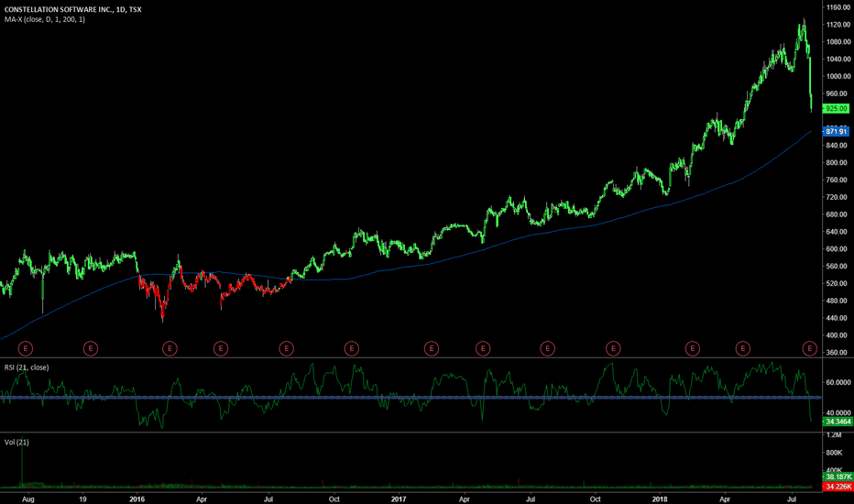The image size is (854, 504).
Task: Select the earnings marker just after Apr 2018
Action: [x=743, y=348]
